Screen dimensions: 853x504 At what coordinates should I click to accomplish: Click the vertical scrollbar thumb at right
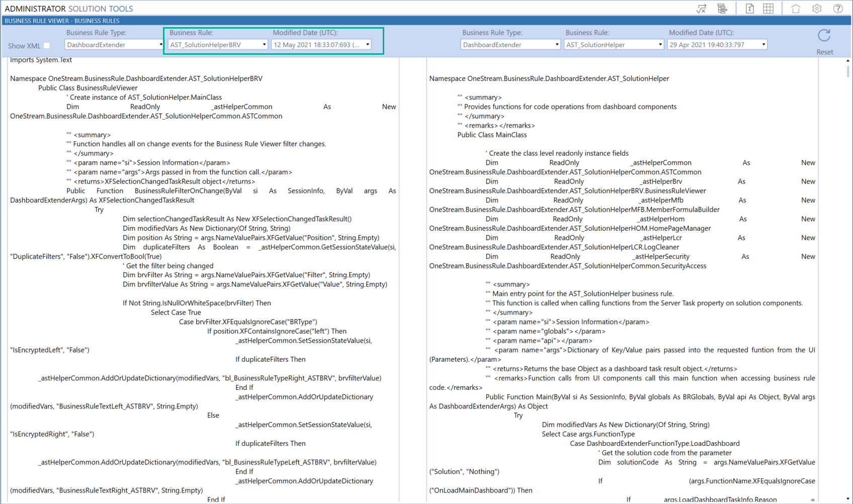pos(848,71)
